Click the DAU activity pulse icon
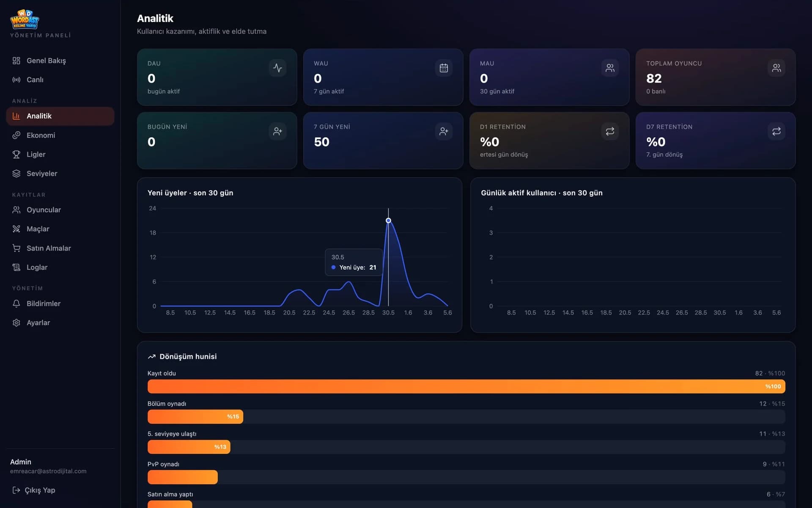Image resolution: width=812 pixels, height=508 pixels. (277, 68)
